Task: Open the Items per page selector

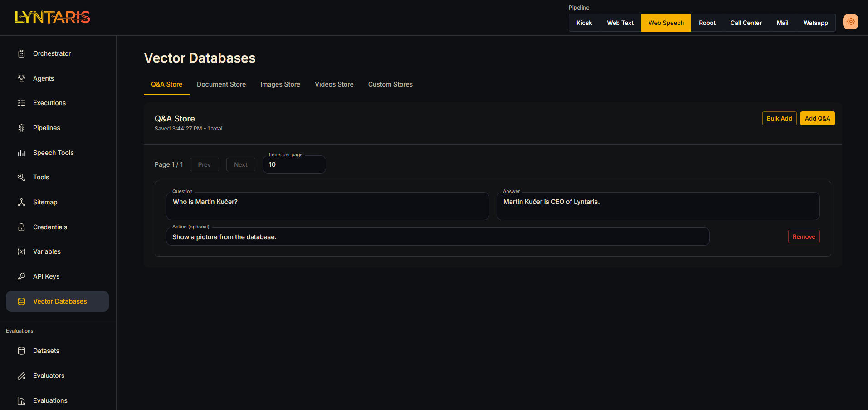Action: pyautogui.click(x=294, y=164)
